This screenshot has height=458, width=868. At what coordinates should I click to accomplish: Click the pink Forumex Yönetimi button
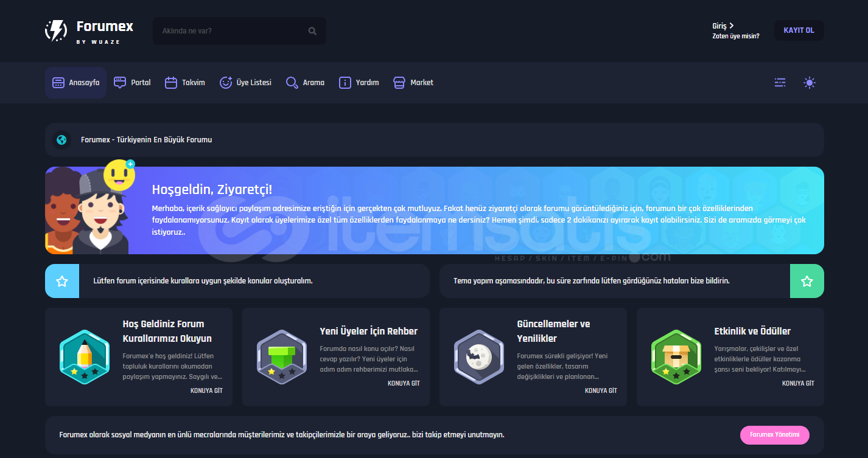click(774, 435)
